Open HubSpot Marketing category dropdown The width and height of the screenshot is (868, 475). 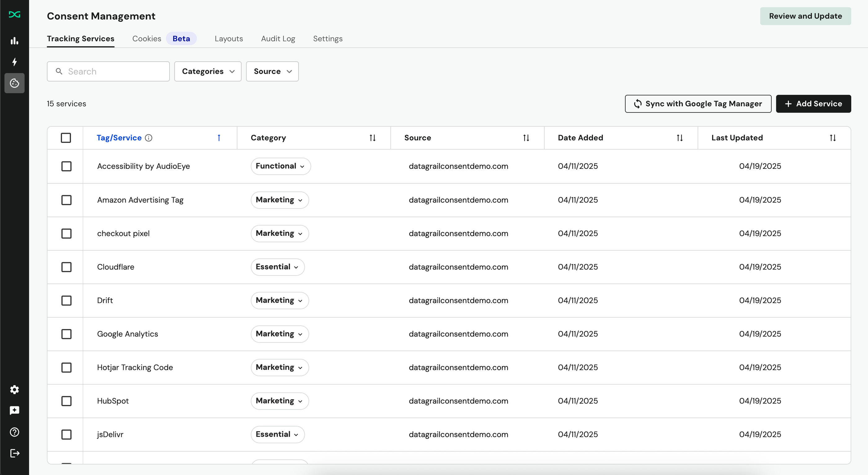tap(280, 401)
